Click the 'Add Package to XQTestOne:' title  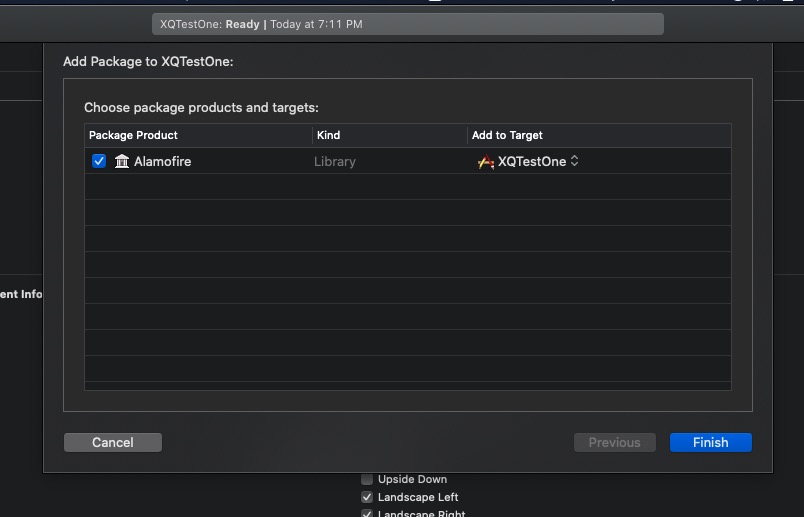148,62
